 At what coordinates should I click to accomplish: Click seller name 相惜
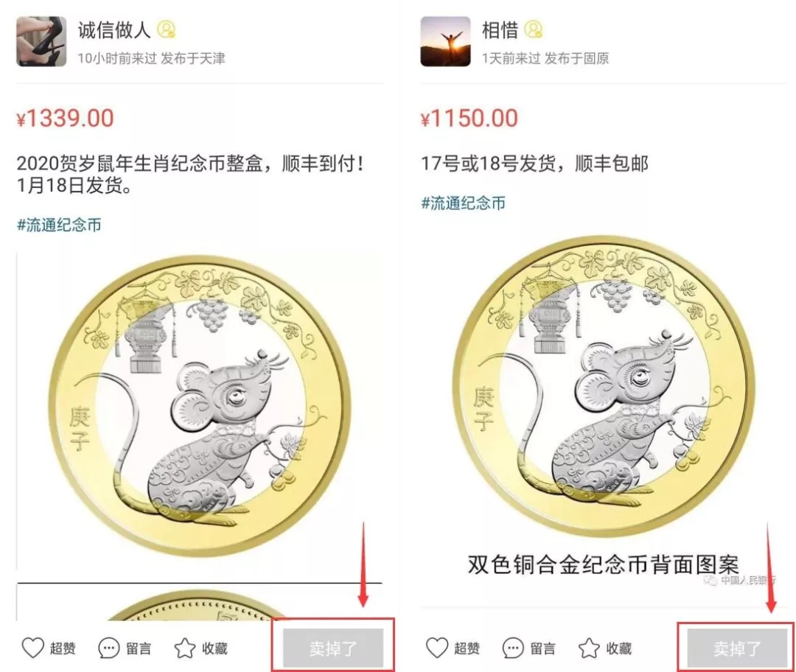[x=500, y=30]
